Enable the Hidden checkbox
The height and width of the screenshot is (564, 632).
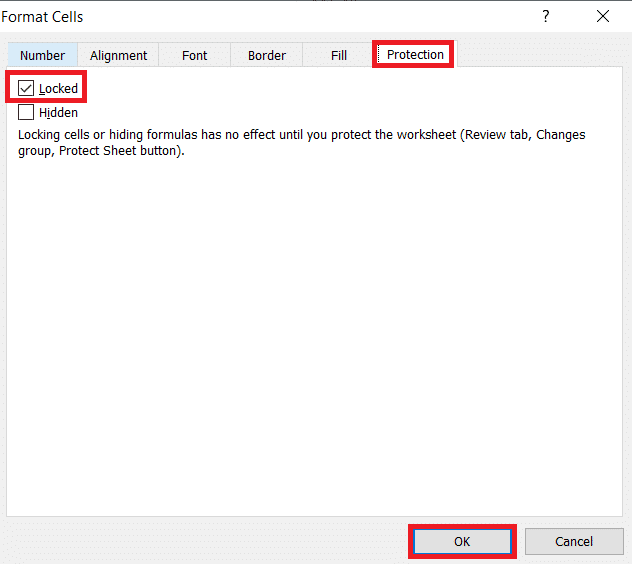click(x=26, y=113)
